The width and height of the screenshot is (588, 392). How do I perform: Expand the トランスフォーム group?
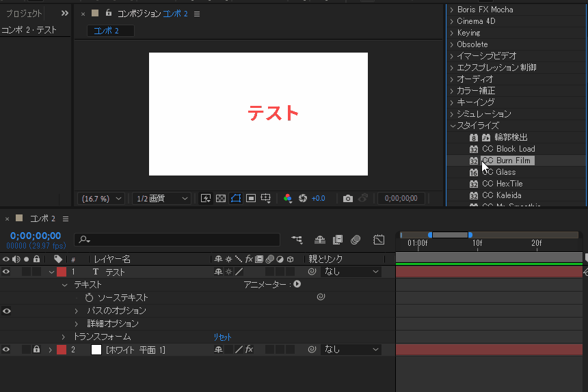[64, 337]
